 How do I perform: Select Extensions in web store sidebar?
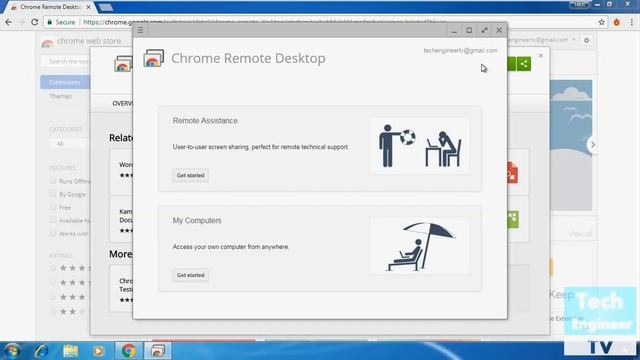[65, 82]
